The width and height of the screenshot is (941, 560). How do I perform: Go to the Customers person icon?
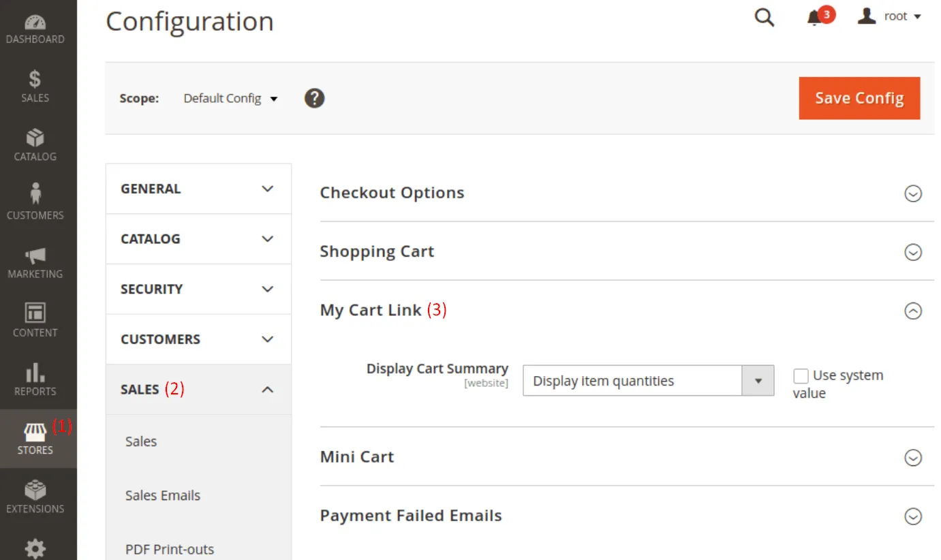[x=35, y=194]
